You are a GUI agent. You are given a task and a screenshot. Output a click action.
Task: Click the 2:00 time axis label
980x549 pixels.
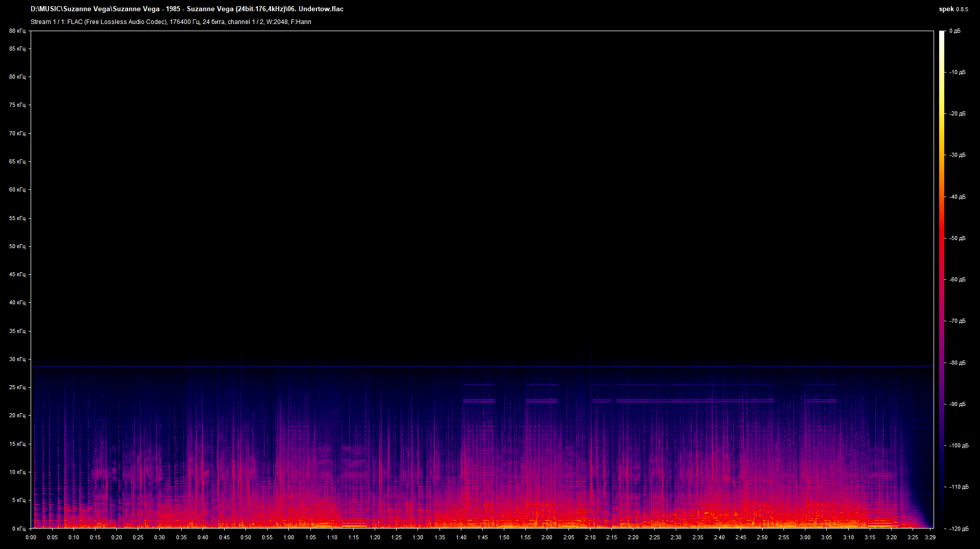pyautogui.click(x=547, y=538)
